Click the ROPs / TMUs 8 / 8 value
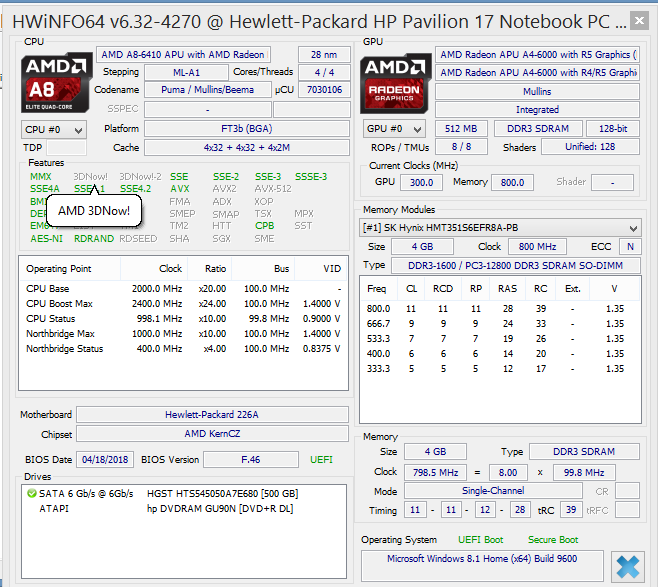This screenshot has width=658, height=587. (461, 147)
